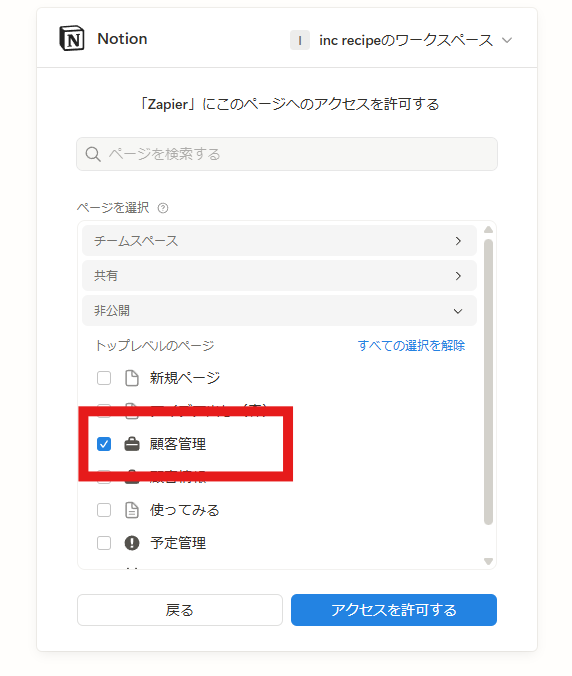Click the exclamation icon of 予定管理
This screenshot has height=676, width=572.
click(x=131, y=543)
